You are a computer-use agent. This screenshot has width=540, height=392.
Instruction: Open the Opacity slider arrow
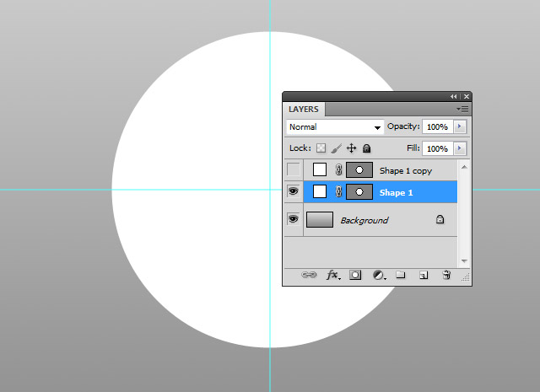(x=460, y=126)
